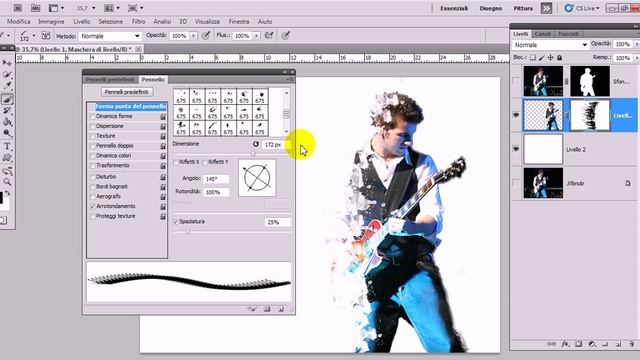The height and width of the screenshot is (360, 640).
Task: Launch Mini Bridge from application bar
Action: pos(36,8)
